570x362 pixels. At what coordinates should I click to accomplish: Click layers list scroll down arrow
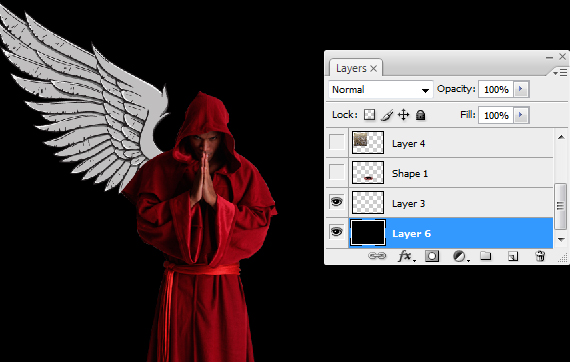click(x=561, y=240)
